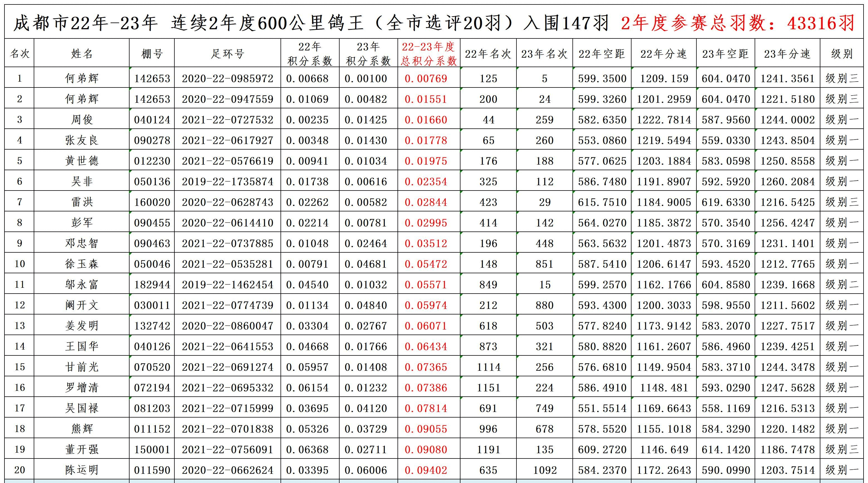Click name cell 罗增清
868x483 pixels.
82,388
